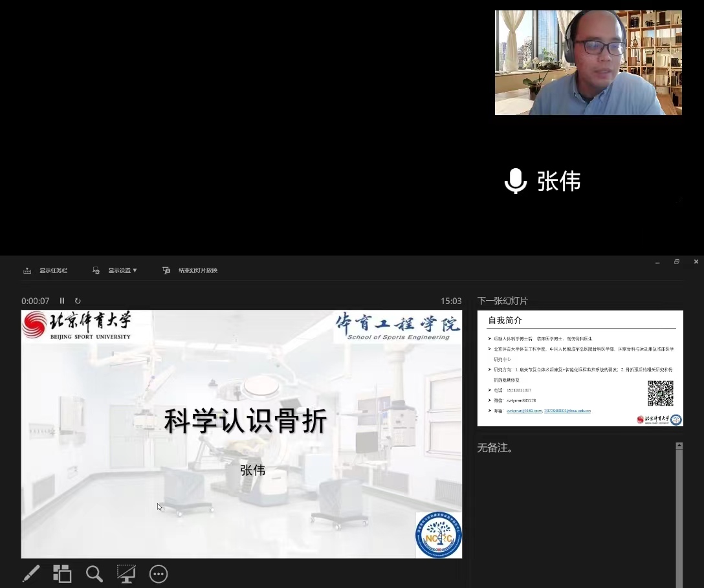Click the 无备注 notes area
Image resolution: width=704 pixels, height=588 pixels.
point(569,505)
